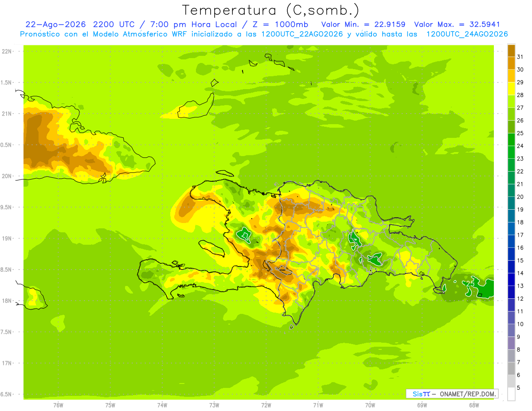Click the '74W' longitude label
This screenshot has width=532, height=411.
click(162, 405)
